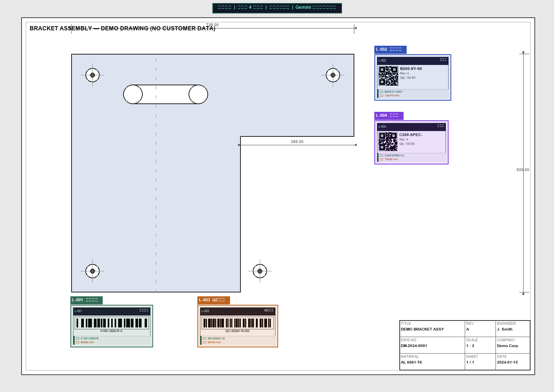Click the 620.00 vertical dimension text
Screen dimensions: 554x392
pos(522,170)
